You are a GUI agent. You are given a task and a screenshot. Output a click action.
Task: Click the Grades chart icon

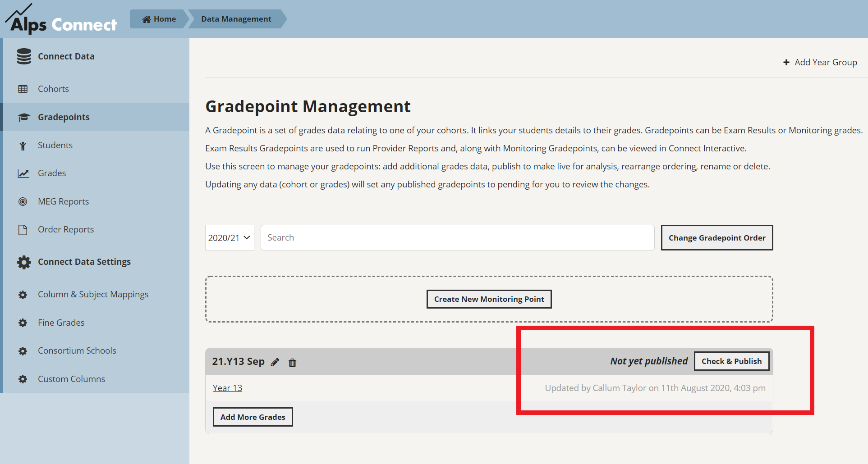click(23, 173)
